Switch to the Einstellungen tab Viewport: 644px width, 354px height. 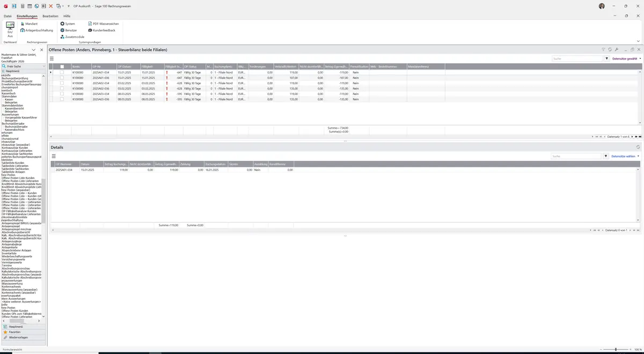click(x=27, y=16)
